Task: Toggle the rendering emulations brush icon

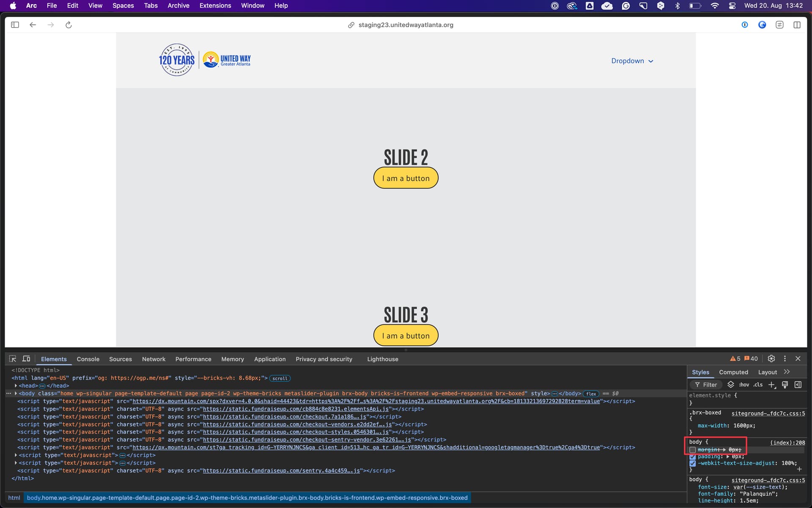Action: [x=785, y=384]
